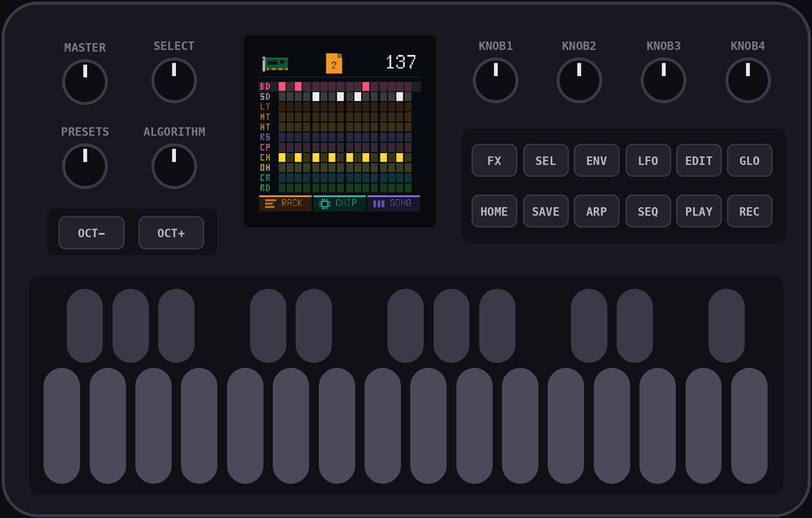Click the GLO button
Viewport: 812px width, 518px height.
tap(749, 161)
